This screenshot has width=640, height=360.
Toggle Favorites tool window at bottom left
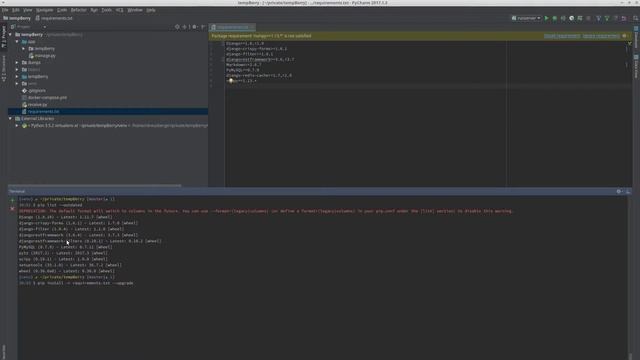[4, 351]
